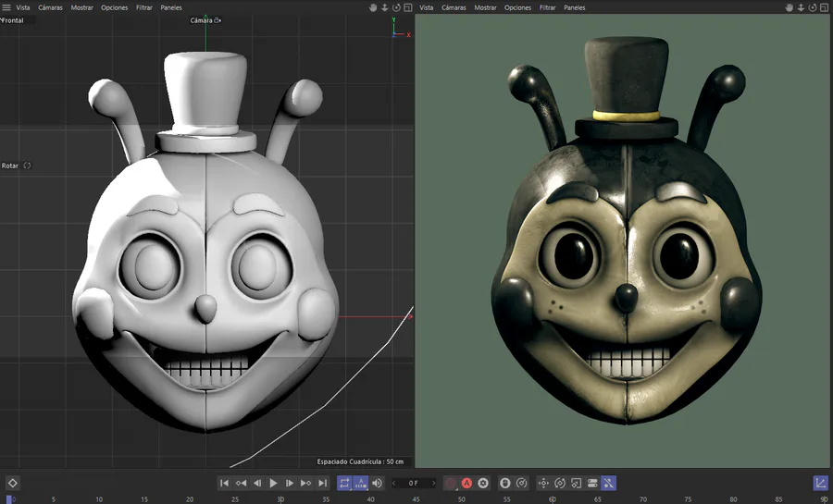Click the keyframe diamond icon at bottom left
Image resolution: width=833 pixels, height=504 pixels.
(13, 483)
